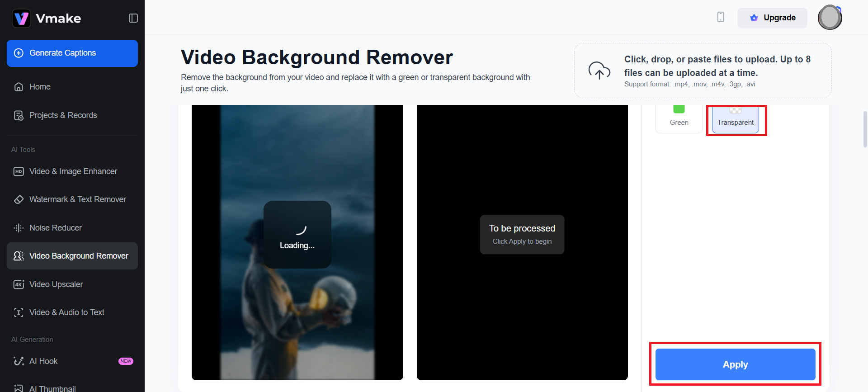
Task: Open the Home menu item
Action: (40, 87)
